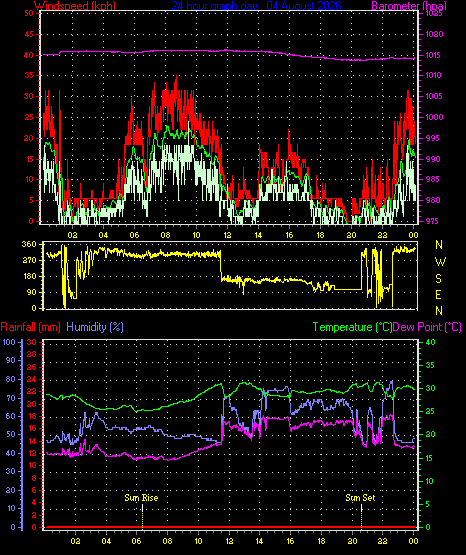Image resolution: width=466 pixels, height=555 pixels.
Task: Click the "1015" barometer axis value
Action: (x=434, y=55)
